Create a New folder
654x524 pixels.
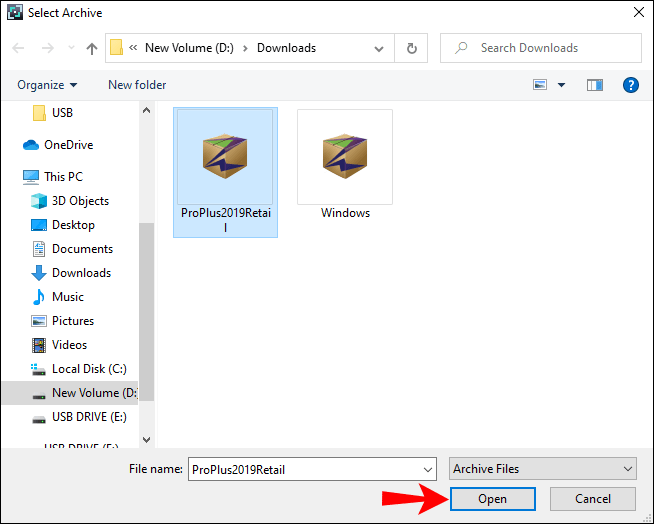click(137, 85)
